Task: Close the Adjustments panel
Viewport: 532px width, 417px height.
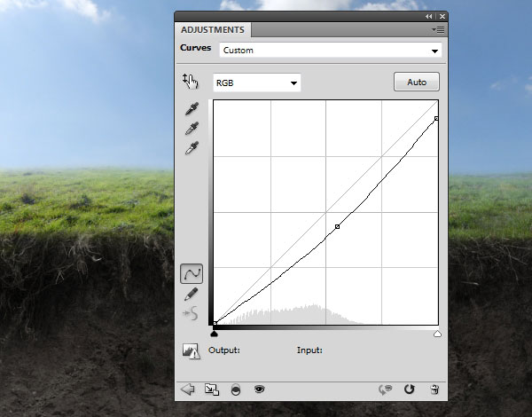Action: click(442, 16)
